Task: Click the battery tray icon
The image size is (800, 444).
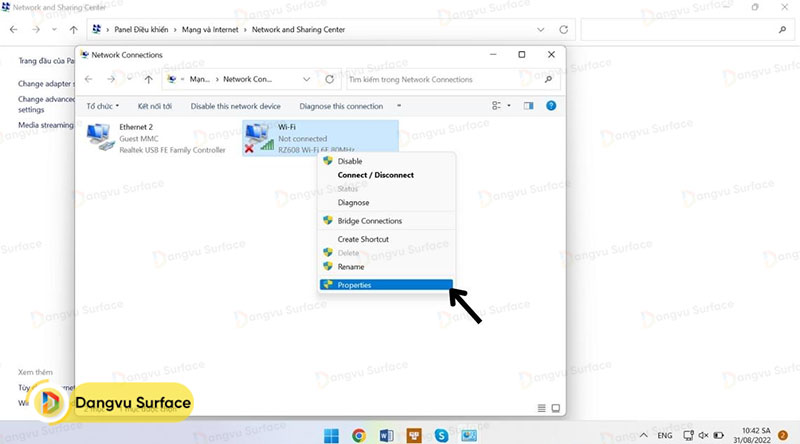Action: coord(718,435)
